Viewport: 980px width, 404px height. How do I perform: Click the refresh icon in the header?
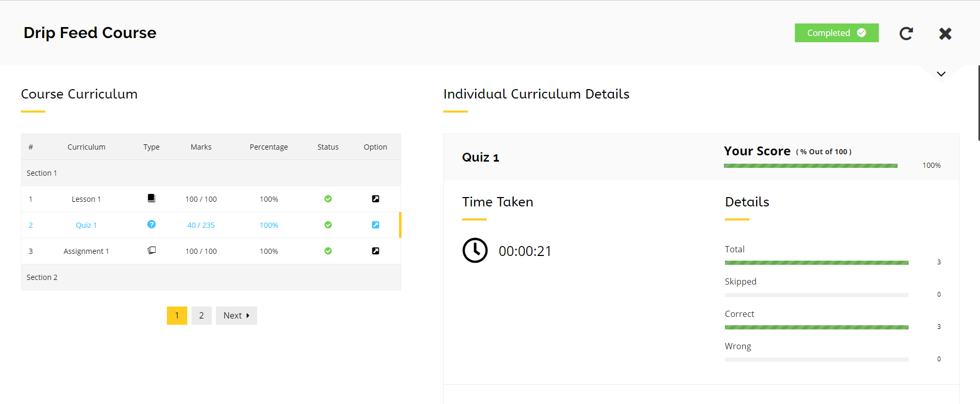(x=906, y=33)
